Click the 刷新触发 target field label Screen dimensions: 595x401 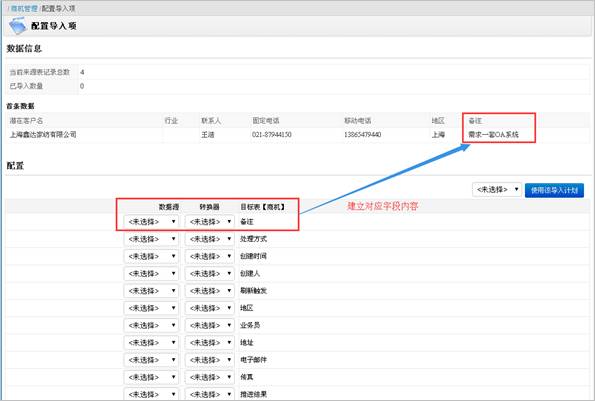(253, 291)
